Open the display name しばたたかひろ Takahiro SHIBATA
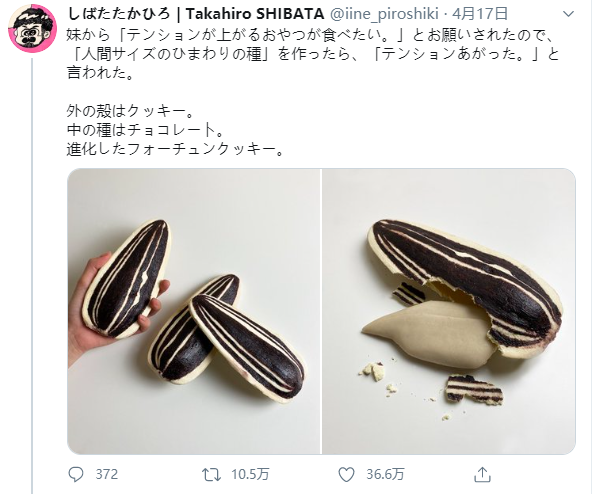The height and width of the screenshot is (494, 592). (195, 14)
